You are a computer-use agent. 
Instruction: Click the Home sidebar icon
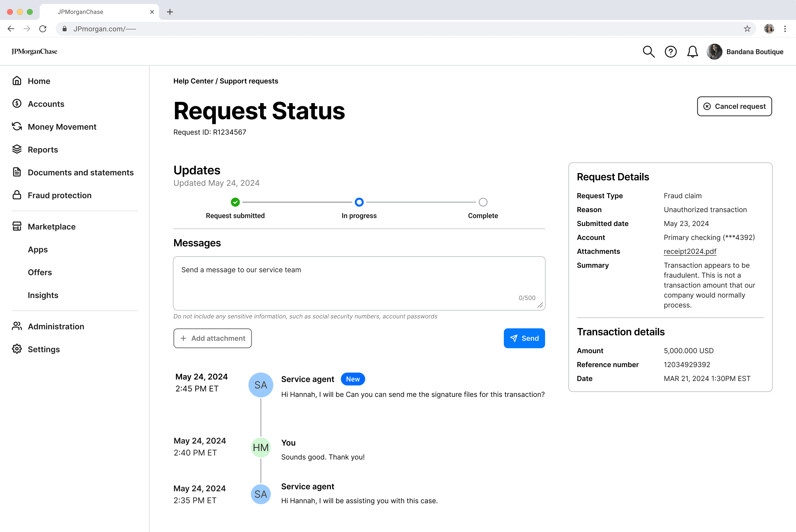pos(17,81)
